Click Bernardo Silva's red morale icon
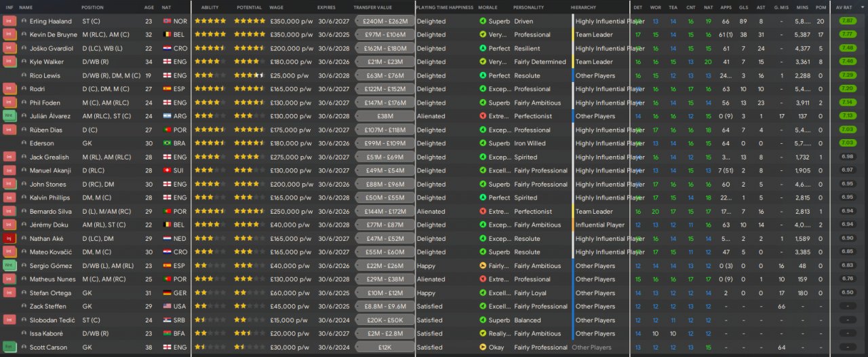 (483, 211)
